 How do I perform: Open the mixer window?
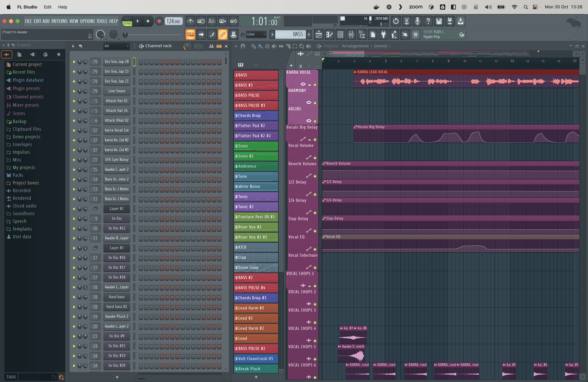[351, 35]
